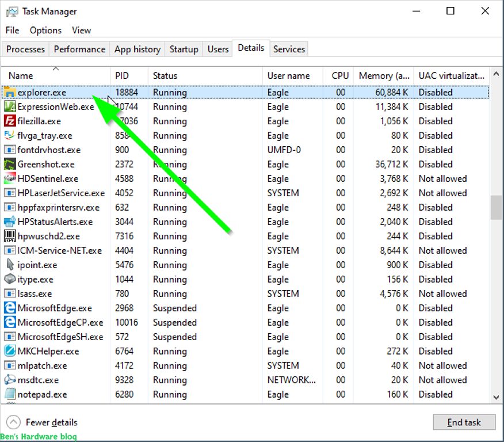Click memory value 8,644 K

pos(394,250)
